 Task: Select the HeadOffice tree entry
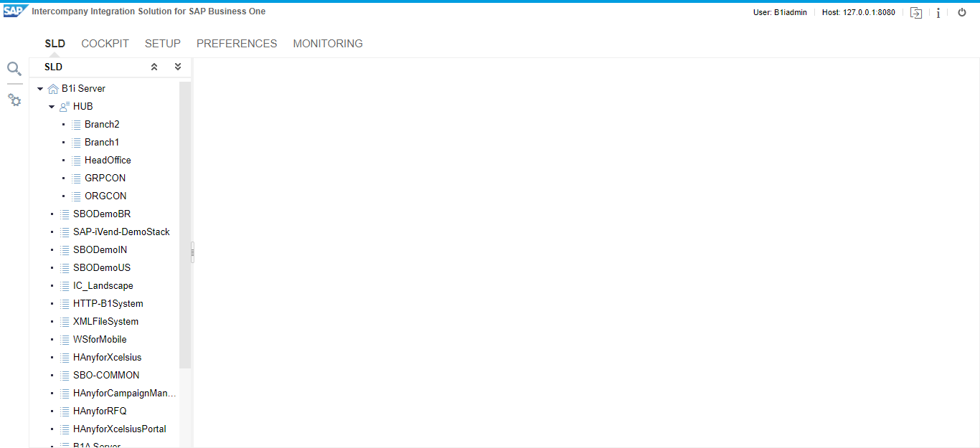pyautogui.click(x=108, y=161)
